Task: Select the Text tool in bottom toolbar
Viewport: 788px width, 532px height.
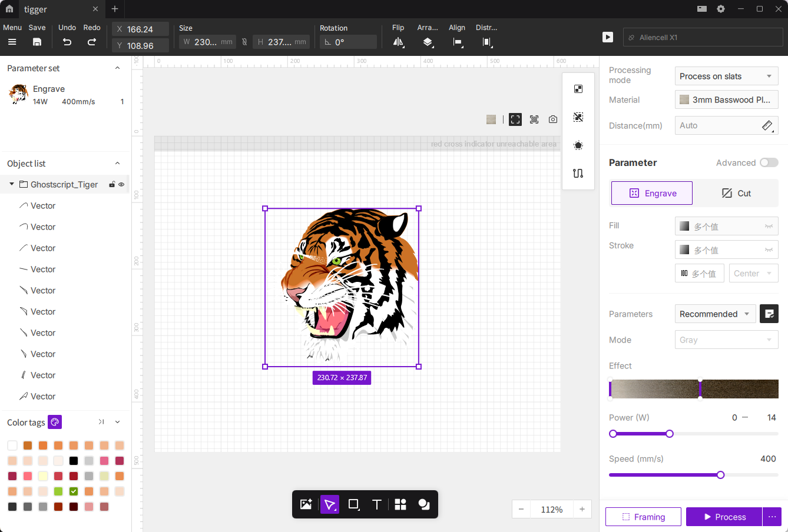Action: click(x=377, y=504)
